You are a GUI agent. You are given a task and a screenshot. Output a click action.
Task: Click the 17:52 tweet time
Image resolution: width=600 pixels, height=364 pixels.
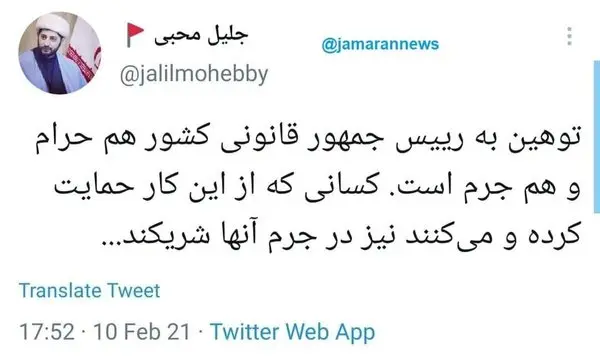pos(47,332)
